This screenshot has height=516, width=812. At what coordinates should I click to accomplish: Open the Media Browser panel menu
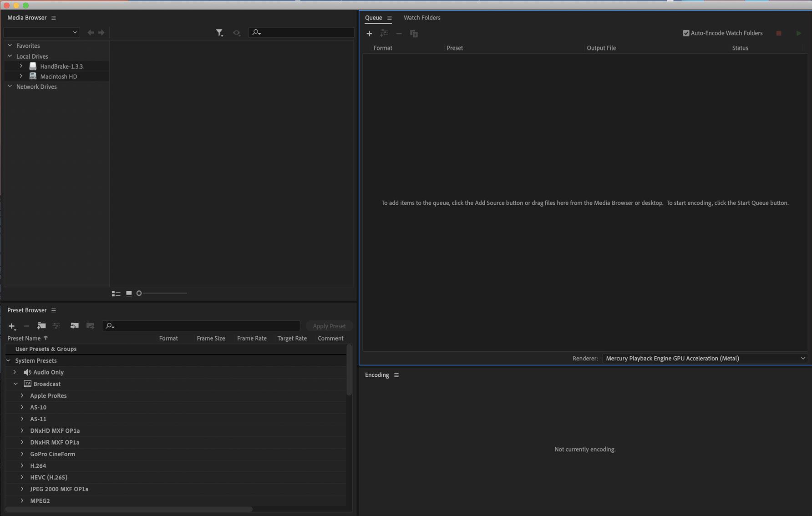coord(54,18)
